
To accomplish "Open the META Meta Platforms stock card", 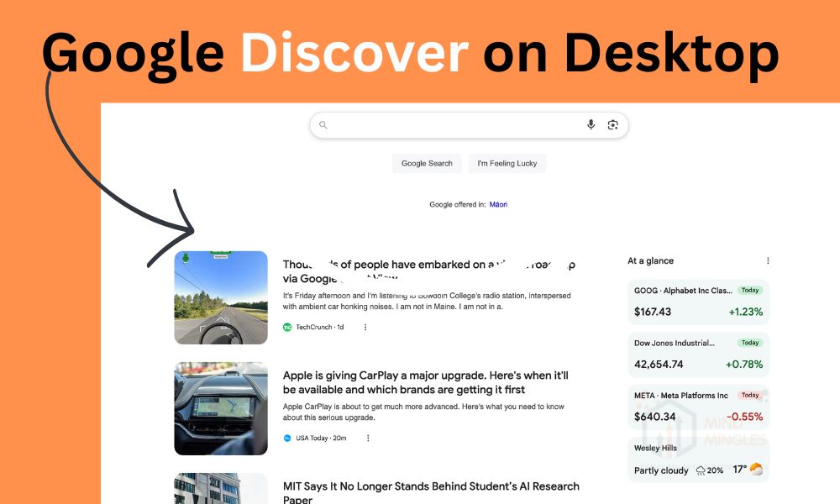I will (x=699, y=407).
